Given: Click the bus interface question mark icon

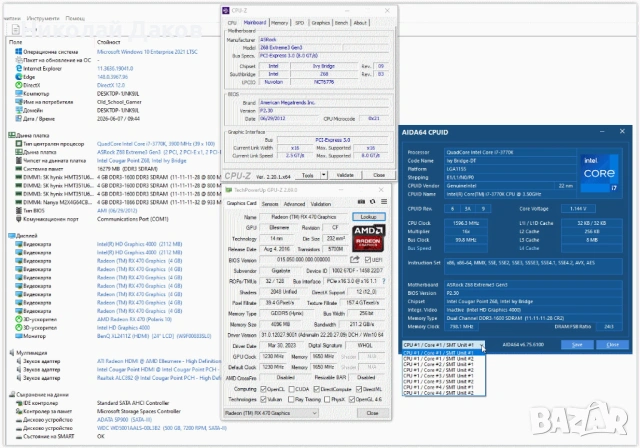Looking at the screenshot, I should [384, 281].
